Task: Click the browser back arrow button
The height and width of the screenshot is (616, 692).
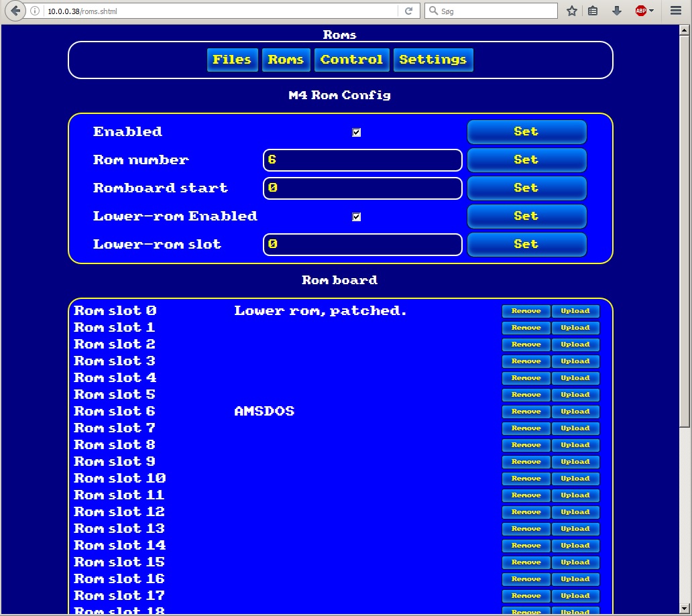Action: click(15, 11)
